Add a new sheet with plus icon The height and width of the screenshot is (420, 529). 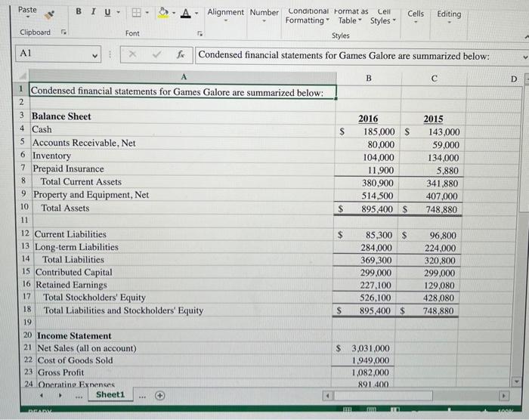pos(160,395)
